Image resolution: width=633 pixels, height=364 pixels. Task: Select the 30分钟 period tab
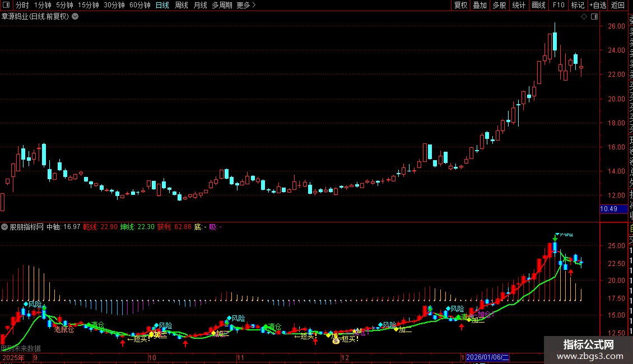[x=114, y=5]
